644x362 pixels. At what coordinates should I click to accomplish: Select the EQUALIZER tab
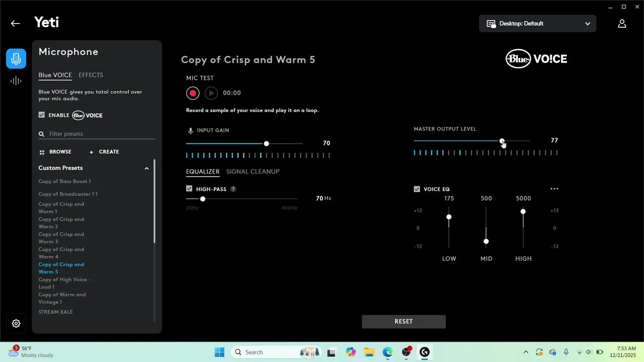coord(203,172)
